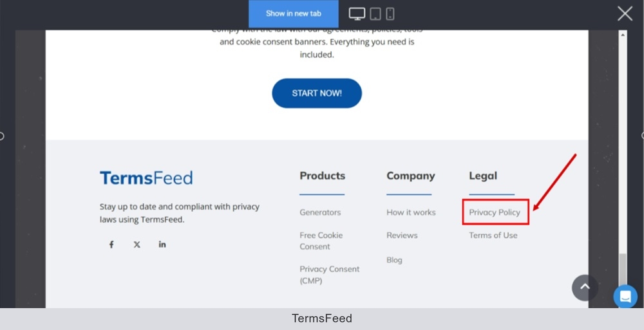
Task: Click the back-to-top arrow button
Action: click(x=585, y=288)
